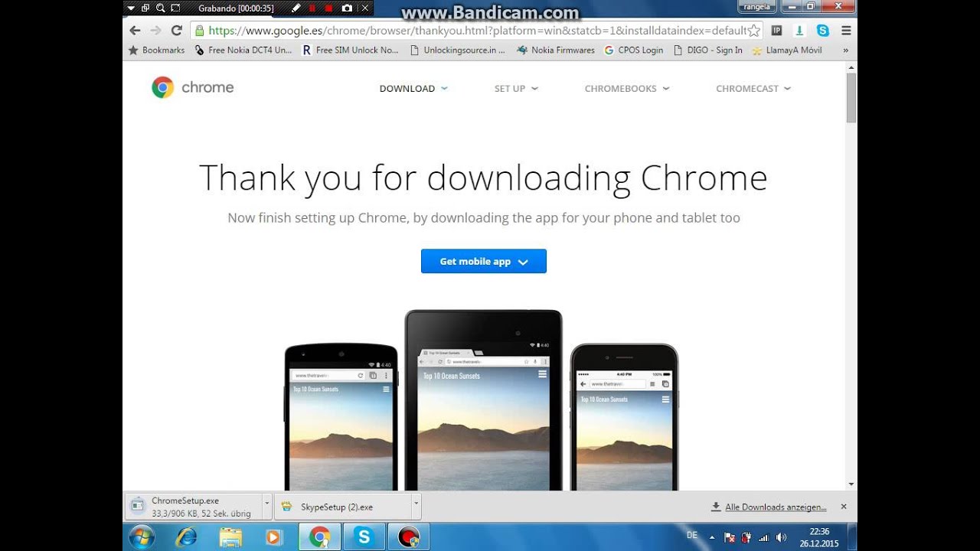Open options arrow for ChromeSetup.exe download
Viewport: 980px width, 551px height.
[x=267, y=506]
